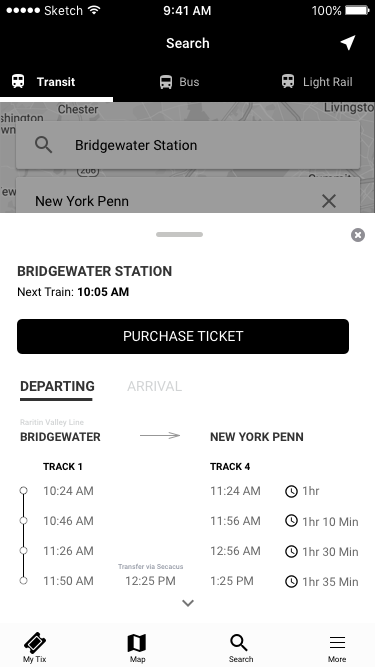
Task: Select the 10:24 AM departure stop marker
Action: point(23,490)
